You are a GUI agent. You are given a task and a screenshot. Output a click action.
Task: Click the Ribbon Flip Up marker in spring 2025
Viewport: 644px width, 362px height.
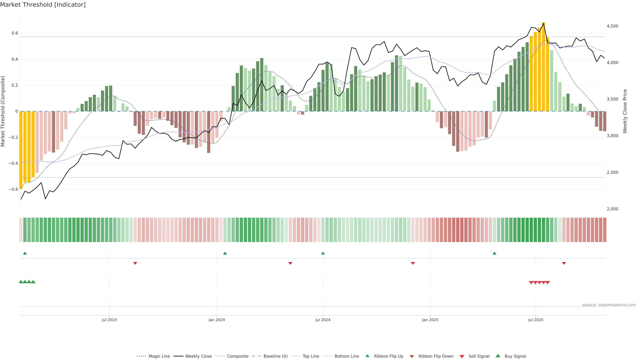(494, 253)
